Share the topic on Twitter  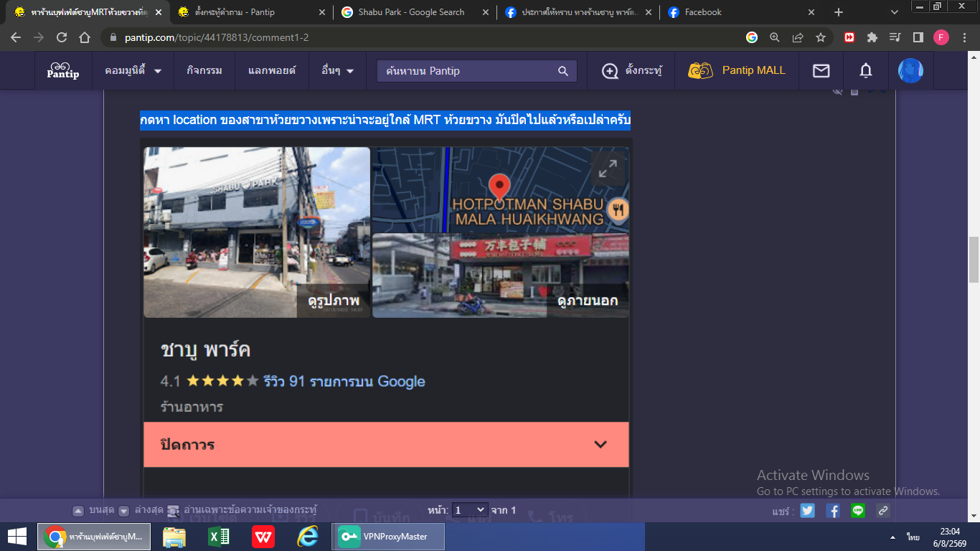click(x=808, y=511)
